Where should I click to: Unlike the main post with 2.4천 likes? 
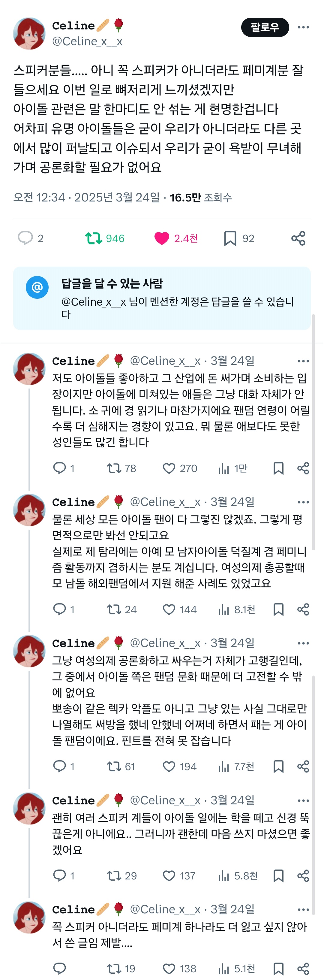162,238
